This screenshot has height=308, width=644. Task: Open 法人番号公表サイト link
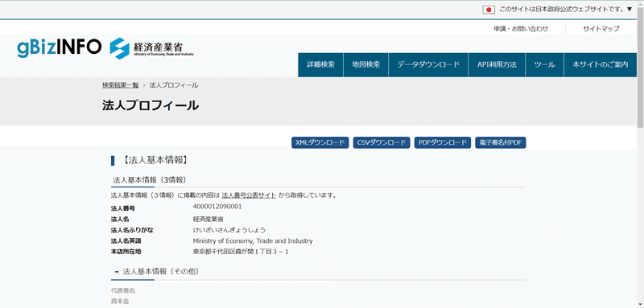[249, 195]
